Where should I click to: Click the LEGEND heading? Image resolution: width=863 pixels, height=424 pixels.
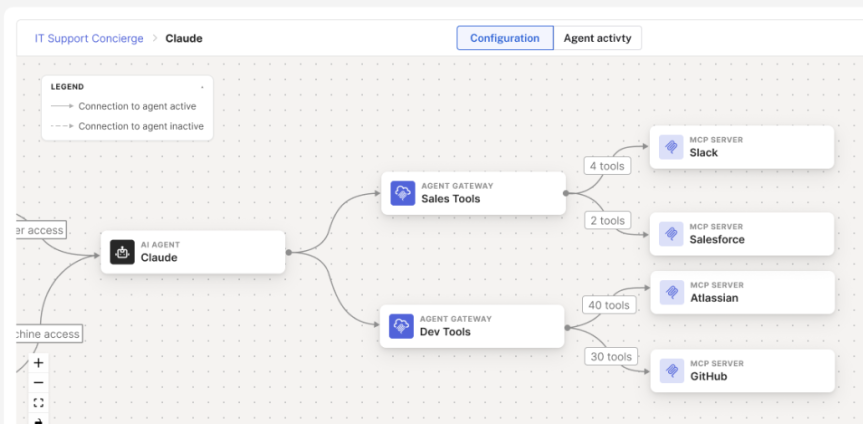[x=67, y=87]
